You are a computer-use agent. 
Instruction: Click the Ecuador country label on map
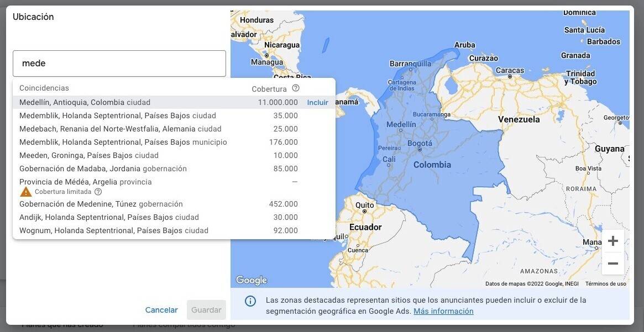365,227
